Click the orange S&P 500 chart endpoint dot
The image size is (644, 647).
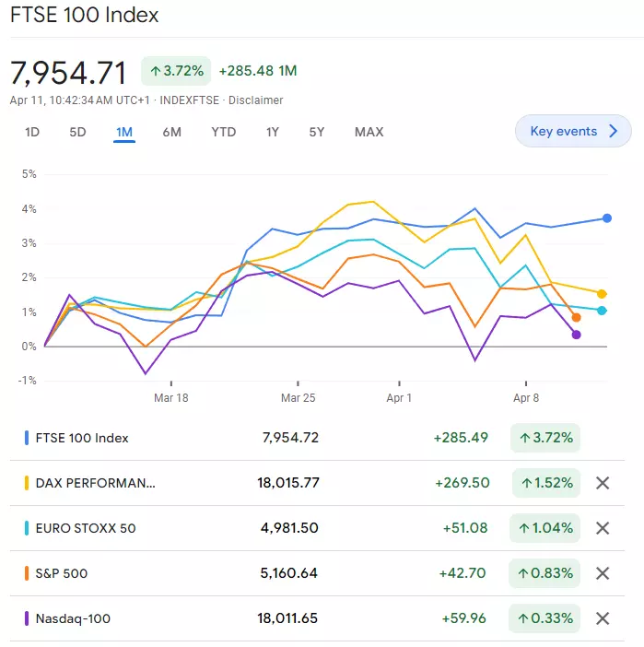(577, 318)
